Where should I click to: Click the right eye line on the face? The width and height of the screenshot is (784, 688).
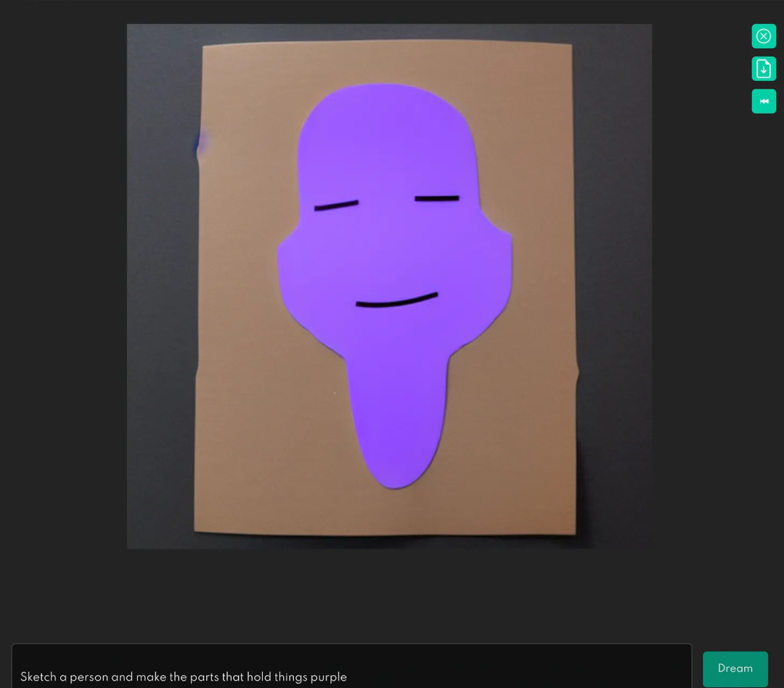tap(437, 199)
